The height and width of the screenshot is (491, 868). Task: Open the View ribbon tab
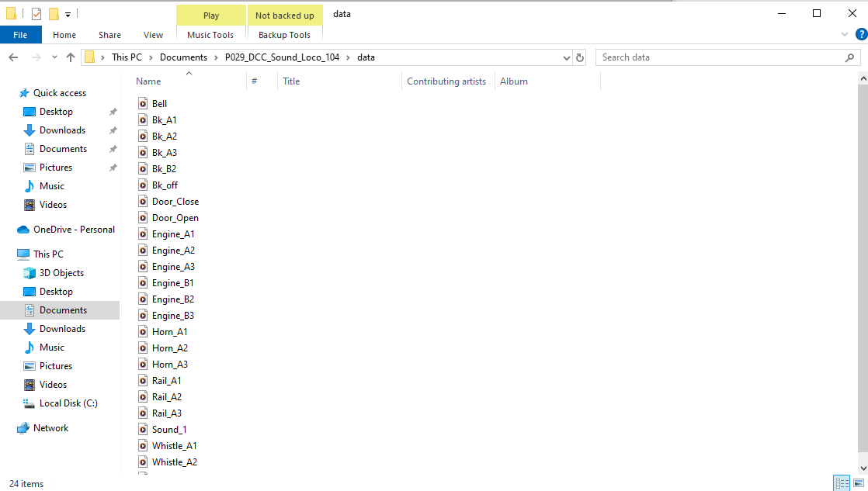[154, 35]
